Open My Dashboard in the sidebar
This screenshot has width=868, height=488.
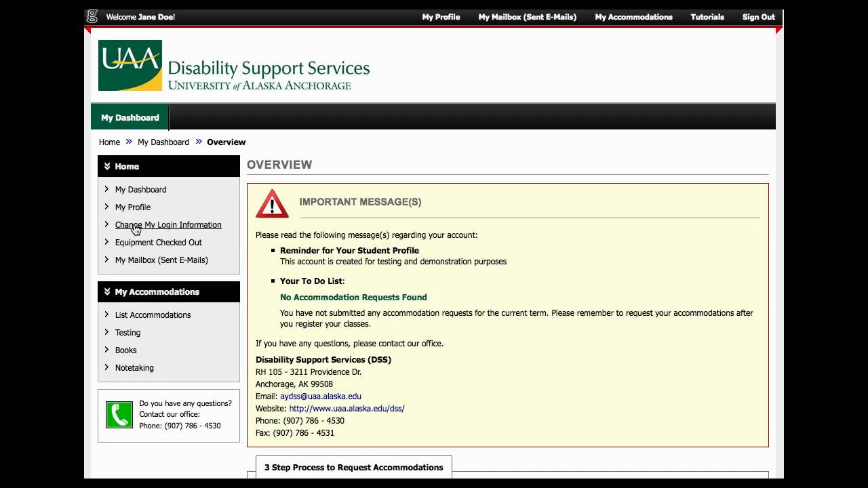point(140,189)
